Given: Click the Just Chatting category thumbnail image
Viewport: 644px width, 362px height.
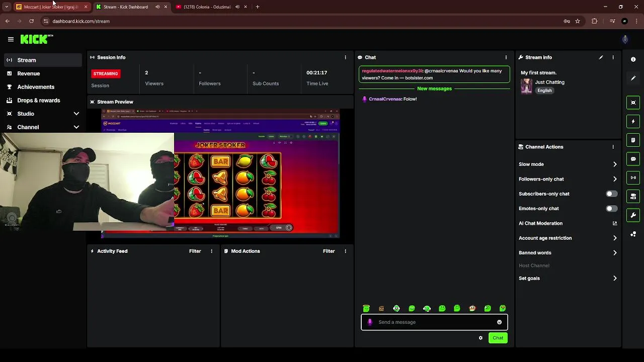Looking at the screenshot, I should click(x=526, y=86).
